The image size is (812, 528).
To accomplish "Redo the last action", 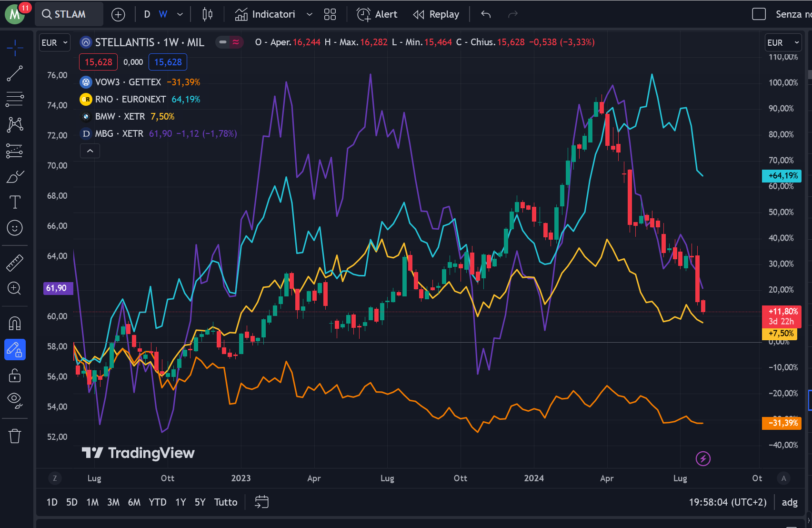I will [x=513, y=14].
